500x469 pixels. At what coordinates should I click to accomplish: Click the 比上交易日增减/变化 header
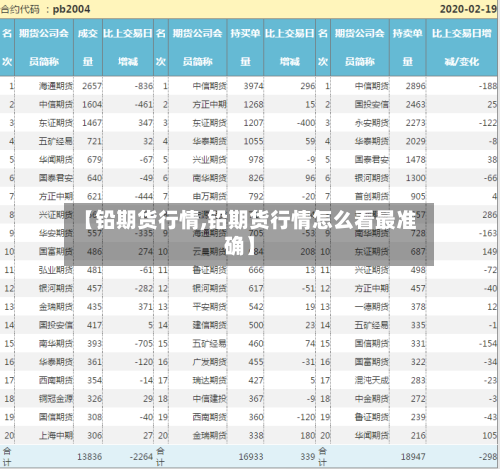tap(462, 47)
